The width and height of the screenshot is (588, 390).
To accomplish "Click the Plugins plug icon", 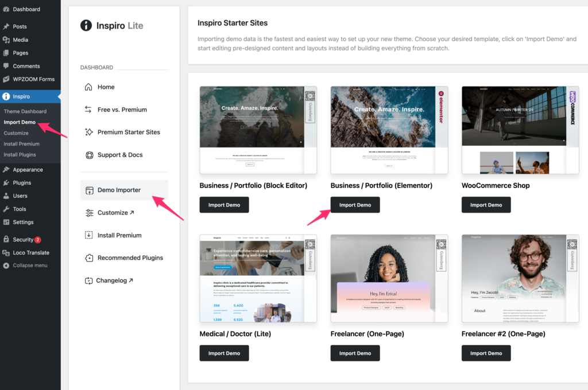I will point(6,183).
